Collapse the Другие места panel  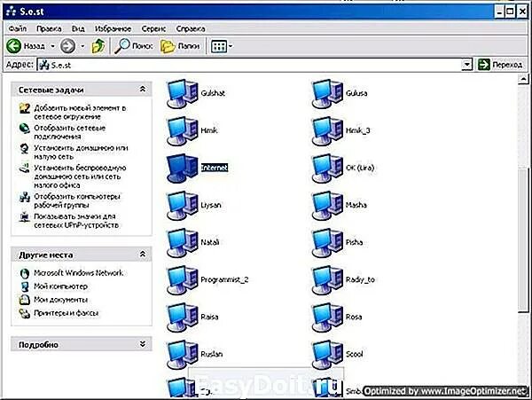(143, 255)
